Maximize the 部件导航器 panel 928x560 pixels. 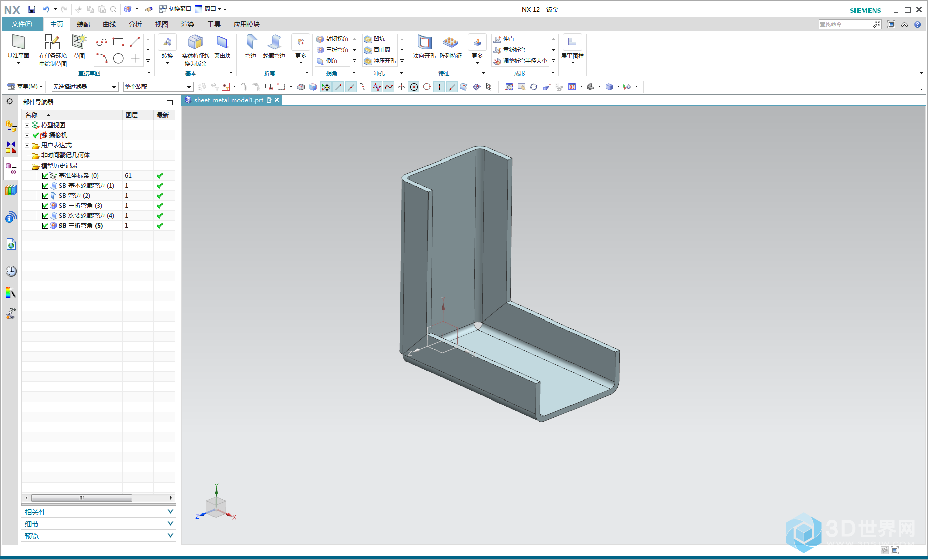pyautogui.click(x=170, y=102)
